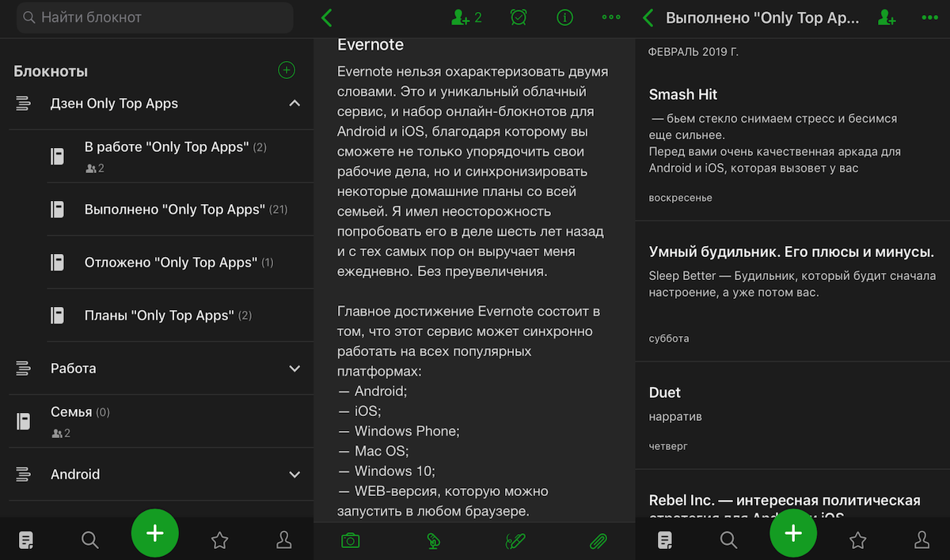Collapse the Дзен Only Top Apps stack

(x=294, y=104)
